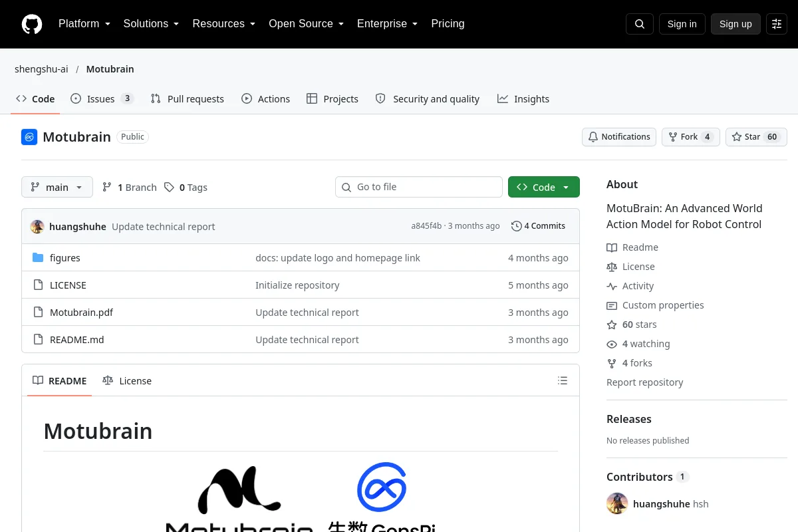This screenshot has height=532, width=798.
Task: Click the README.md file icon
Action: pyautogui.click(x=38, y=340)
